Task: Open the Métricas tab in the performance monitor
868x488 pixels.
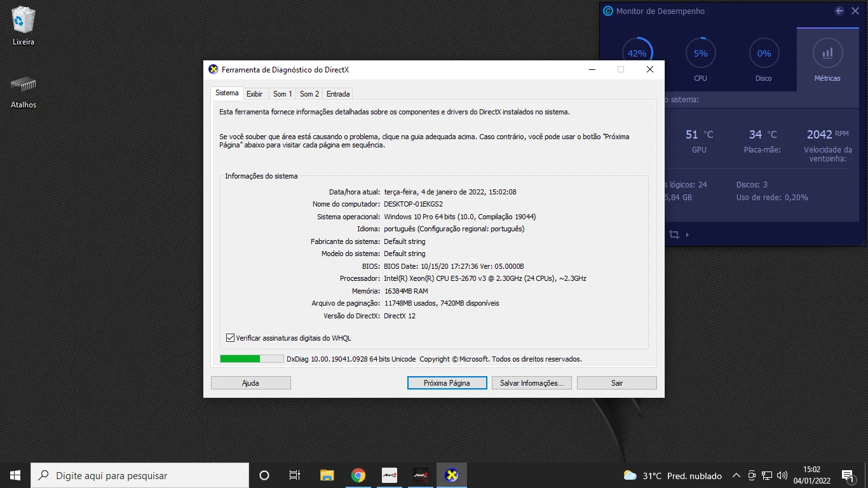Action: click(x=827, y=60)
